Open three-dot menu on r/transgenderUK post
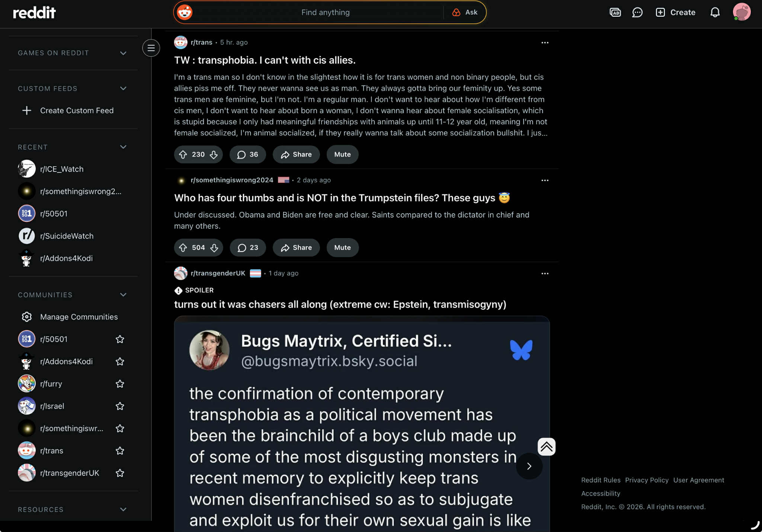 [545, 273]
